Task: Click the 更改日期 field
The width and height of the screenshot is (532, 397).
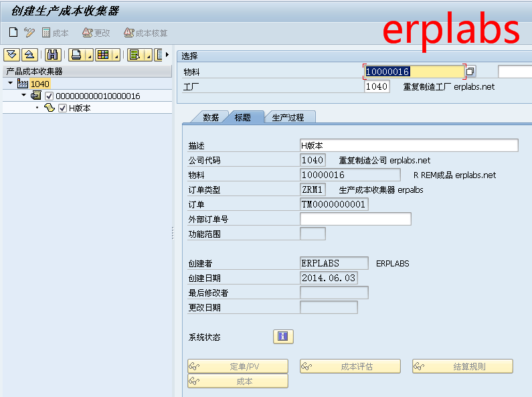Action: [329, 307]
